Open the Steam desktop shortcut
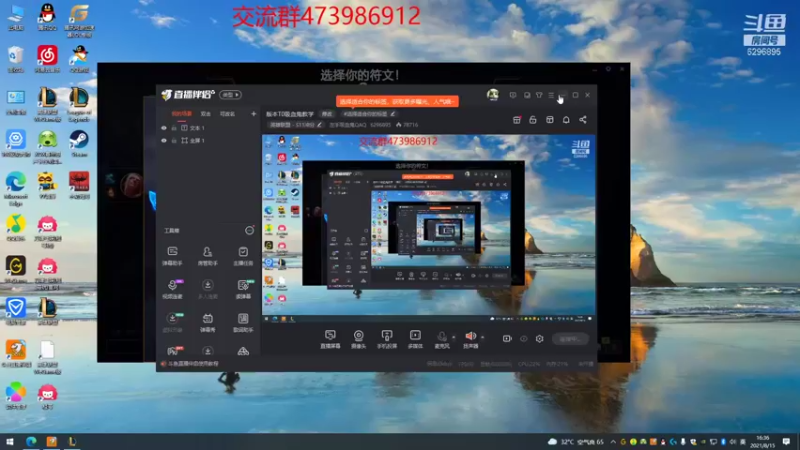Viewport: 800px width, 450px height. point(79,144)
